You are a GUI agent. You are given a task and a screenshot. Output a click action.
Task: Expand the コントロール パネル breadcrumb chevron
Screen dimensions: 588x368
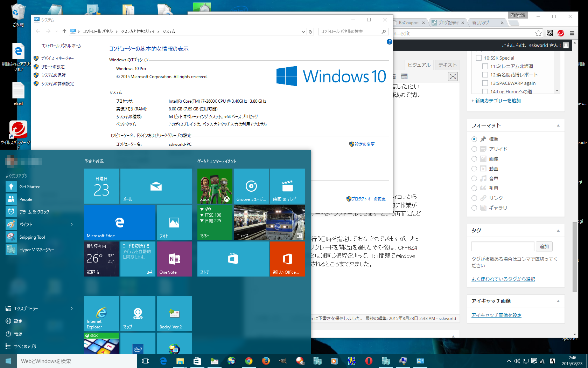pos(117,32)
